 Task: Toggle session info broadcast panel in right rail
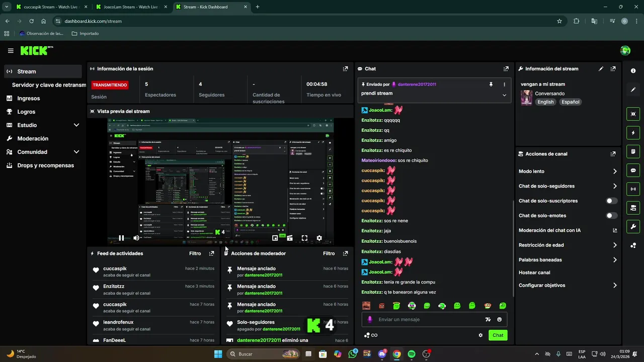pyautogui.click(x=633, y=189)
